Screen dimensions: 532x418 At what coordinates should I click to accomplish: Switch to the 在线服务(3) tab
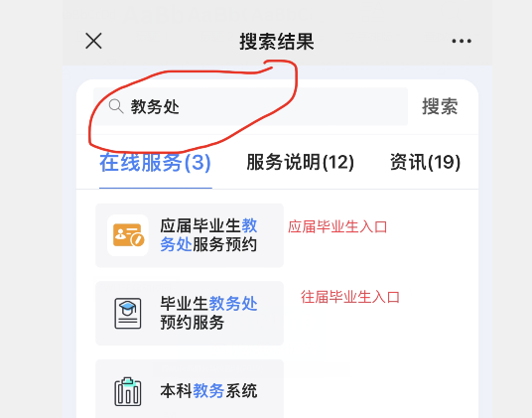pyautogui.click(x=156, y=162)
